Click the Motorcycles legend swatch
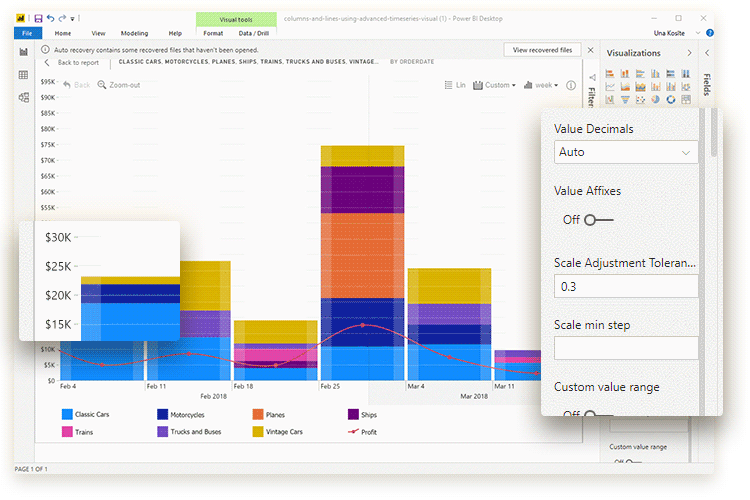750x500 pixels. (163, 414)
